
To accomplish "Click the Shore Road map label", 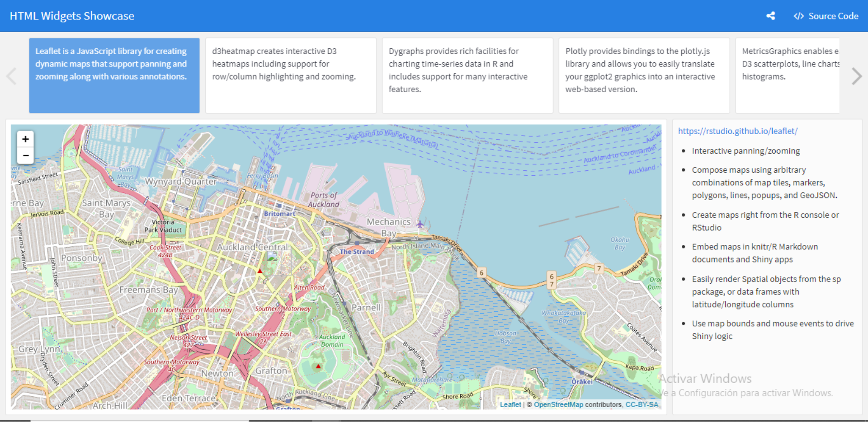I will [458, 396].
